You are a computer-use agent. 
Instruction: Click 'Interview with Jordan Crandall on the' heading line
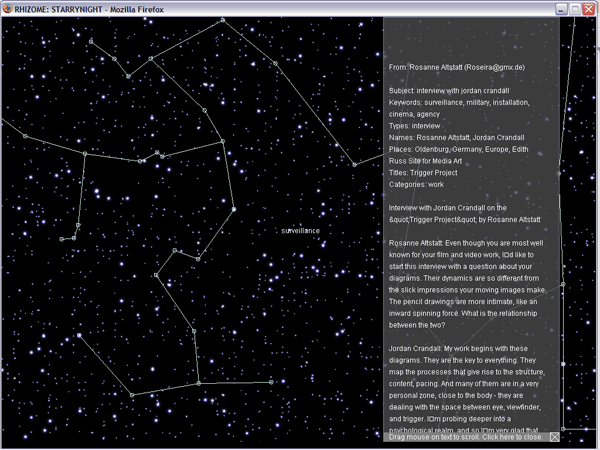click(x=448, y=208)
